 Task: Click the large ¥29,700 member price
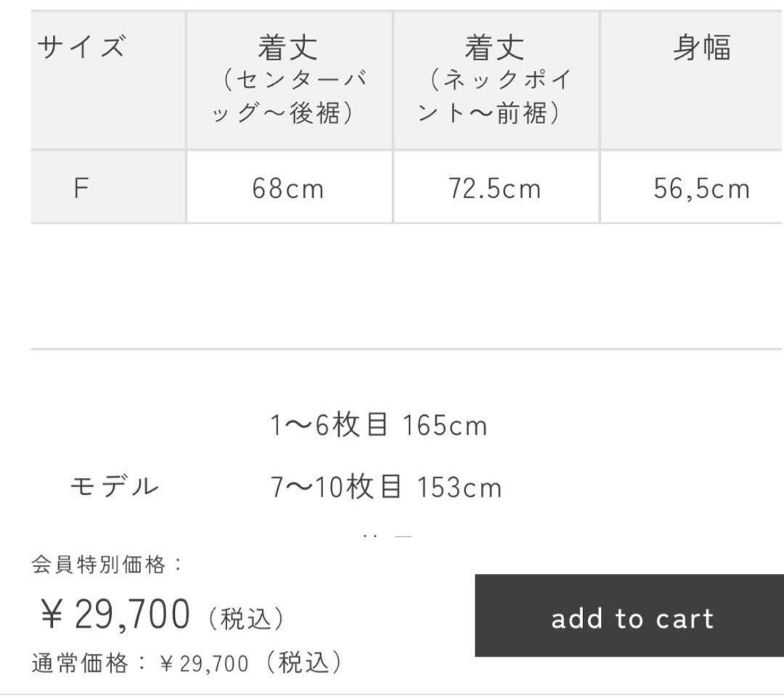(115, 615)
